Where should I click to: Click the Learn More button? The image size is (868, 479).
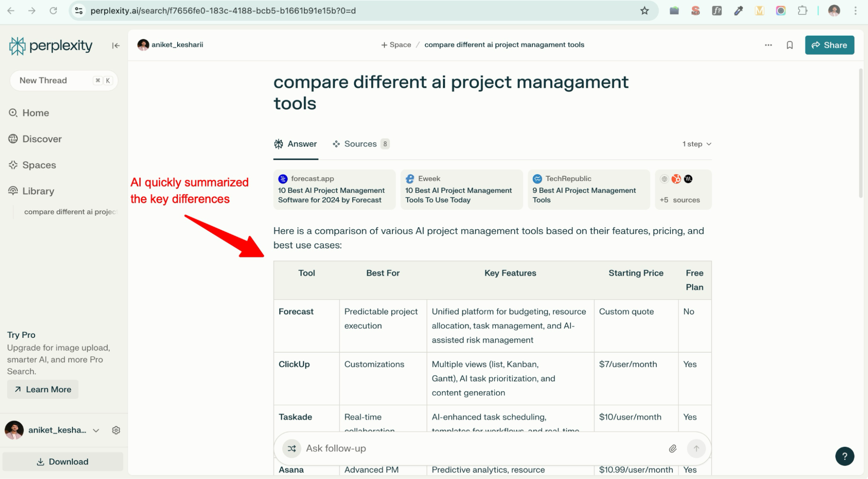[43, 389]
